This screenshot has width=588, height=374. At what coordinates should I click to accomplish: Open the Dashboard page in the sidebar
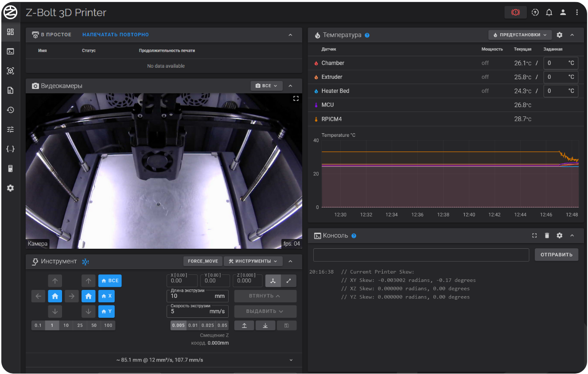(x=11, y=32)
